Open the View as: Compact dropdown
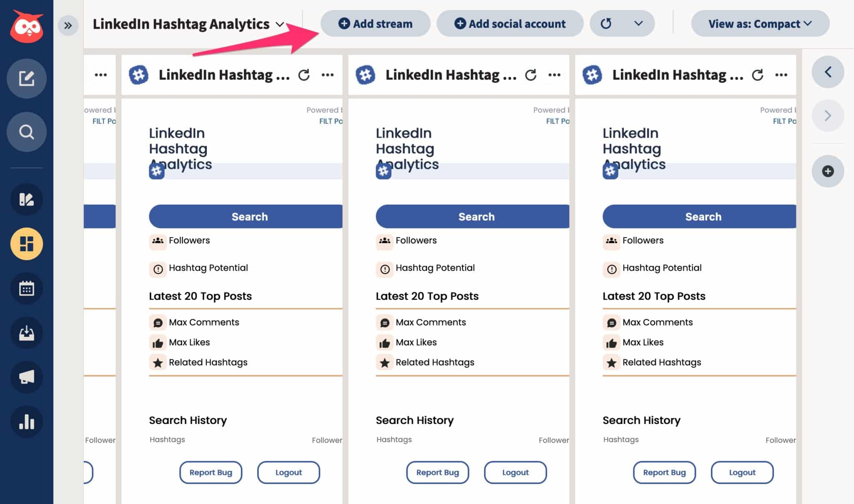The height and width of the screenshot is (504, 854). coord(760,24)
